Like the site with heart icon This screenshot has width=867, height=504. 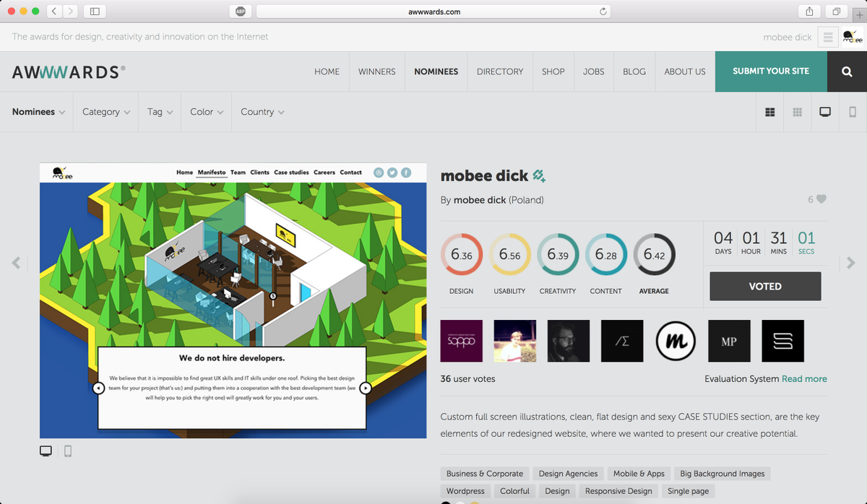point(821,199)
